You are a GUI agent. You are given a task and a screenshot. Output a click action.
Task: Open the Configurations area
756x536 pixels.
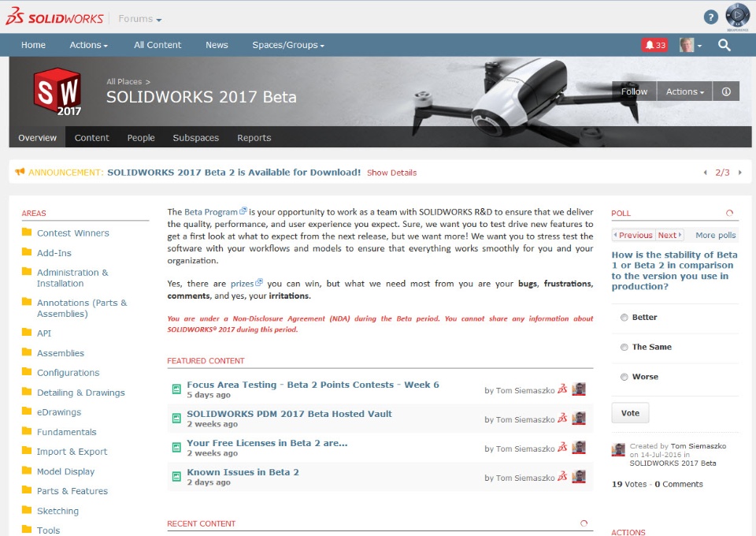click(68, 373)
